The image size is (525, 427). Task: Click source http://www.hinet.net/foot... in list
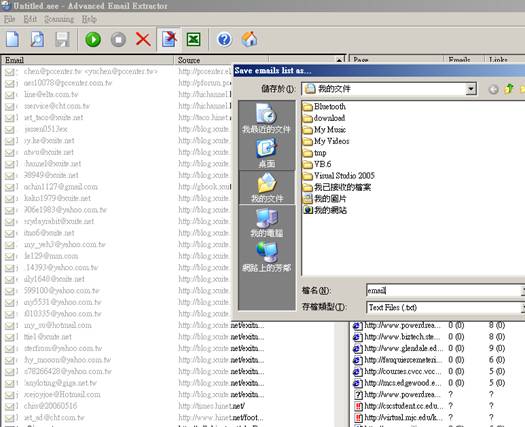click(x=221, y=418)
